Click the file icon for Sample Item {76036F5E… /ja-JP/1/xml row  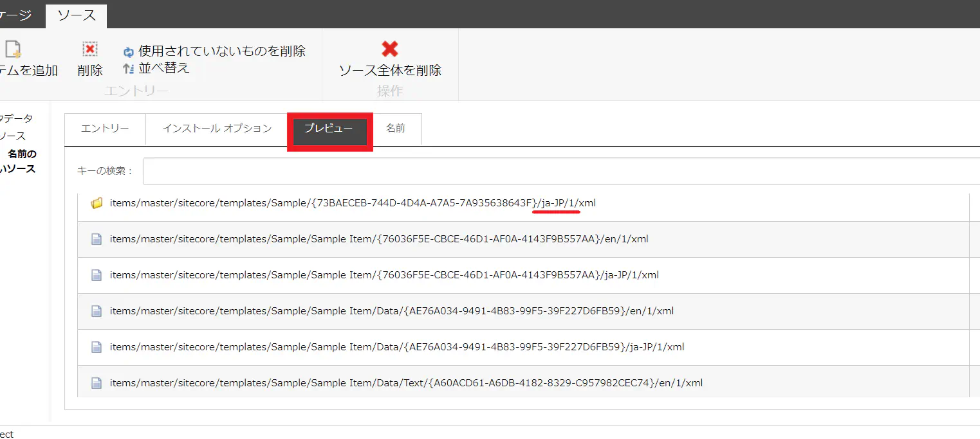[97, 275]
